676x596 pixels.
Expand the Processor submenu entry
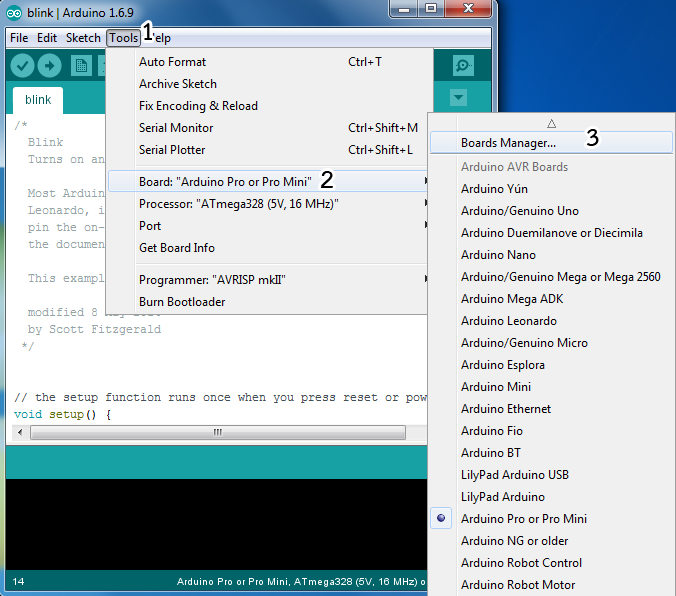tap(268, 204)
